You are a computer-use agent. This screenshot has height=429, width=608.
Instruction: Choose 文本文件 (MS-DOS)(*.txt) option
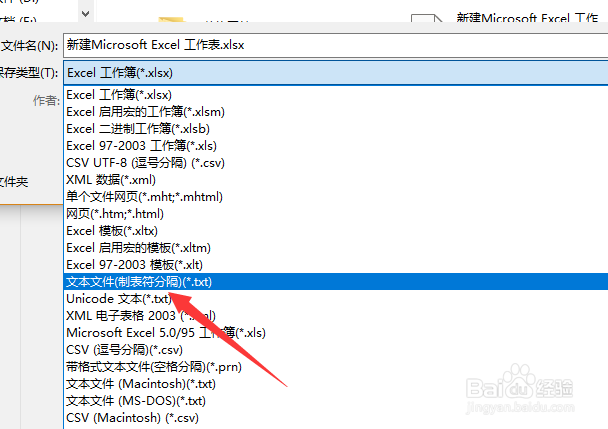tap(336, 401)
